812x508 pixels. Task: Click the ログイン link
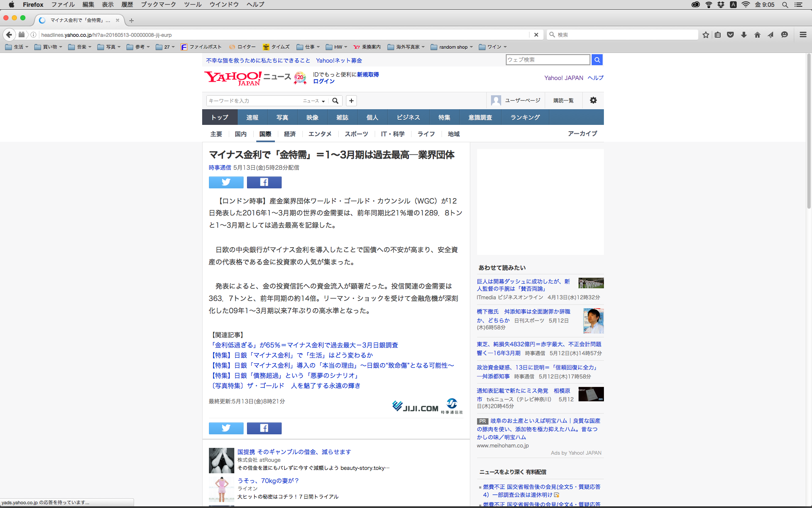pos(324,81)
